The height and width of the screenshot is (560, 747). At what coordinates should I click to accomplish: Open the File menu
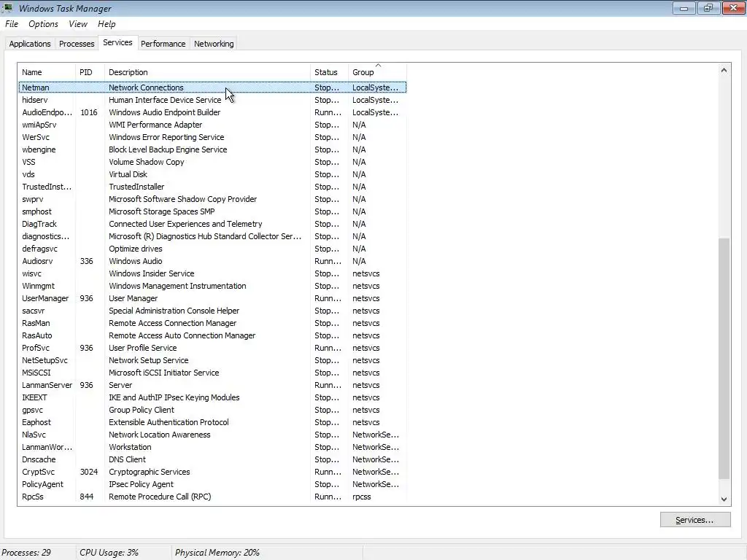click(x=12, y=24)
